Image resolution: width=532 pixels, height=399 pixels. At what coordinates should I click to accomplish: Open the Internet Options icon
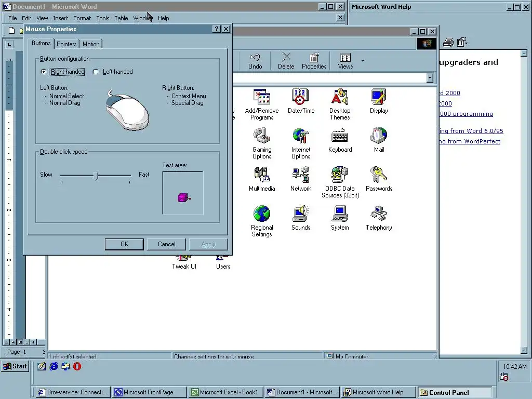tap(301, 143)
